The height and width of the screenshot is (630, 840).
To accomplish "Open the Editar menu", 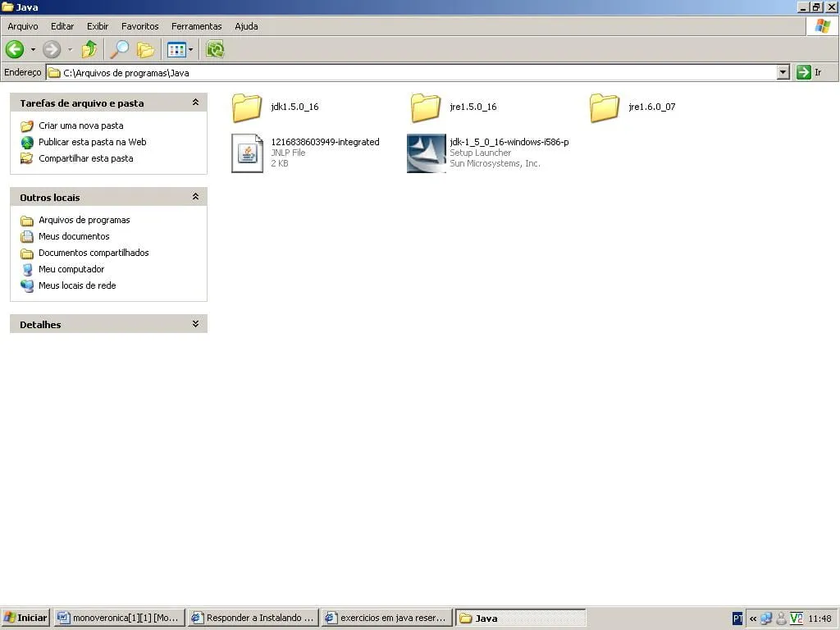I will pyautogui.click(x=62, y=26).
